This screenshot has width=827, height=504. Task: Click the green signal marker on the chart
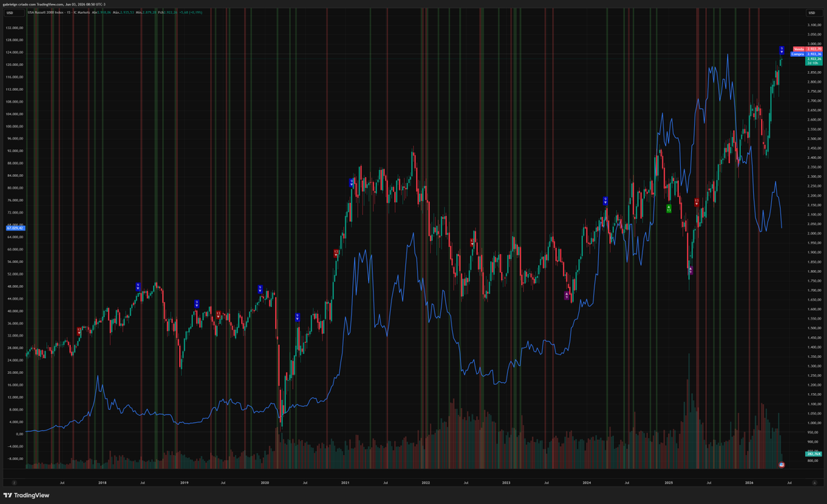pos(668,208)
